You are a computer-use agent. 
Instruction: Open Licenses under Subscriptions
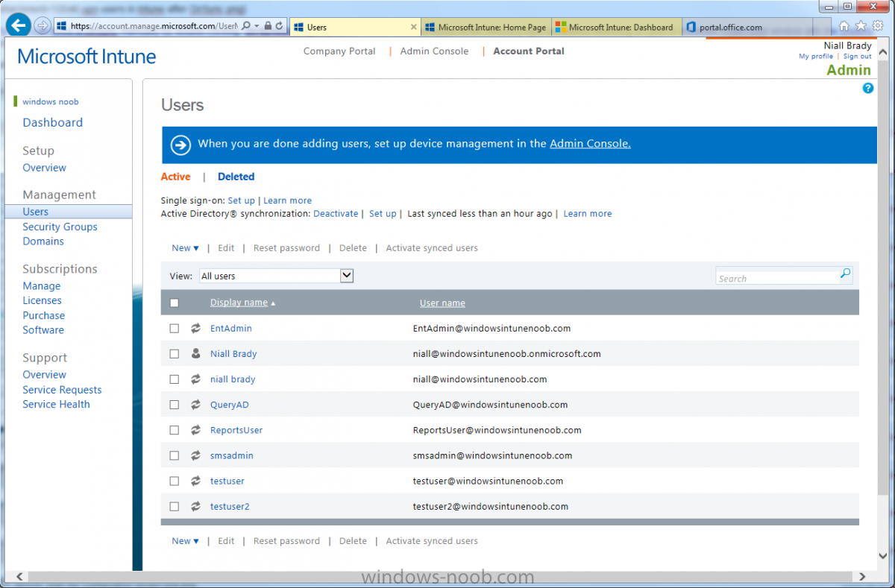tap(42, 300)
